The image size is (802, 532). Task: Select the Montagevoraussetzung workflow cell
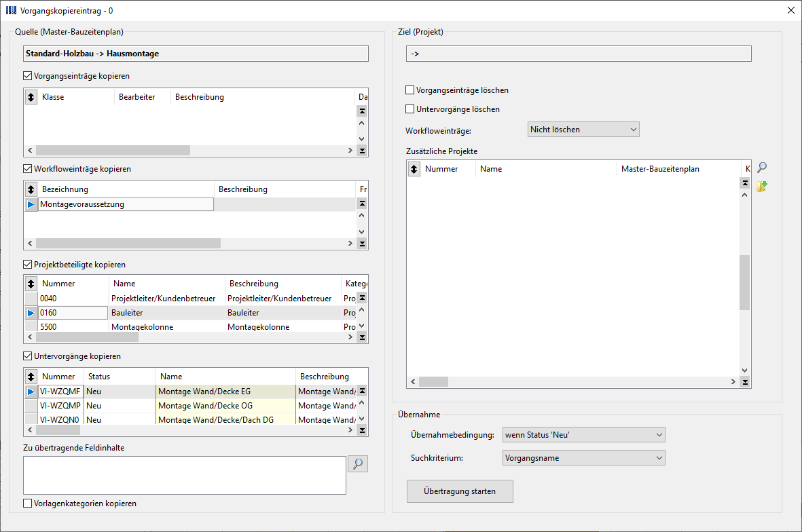pyautogui.click(x=126, y=204)
